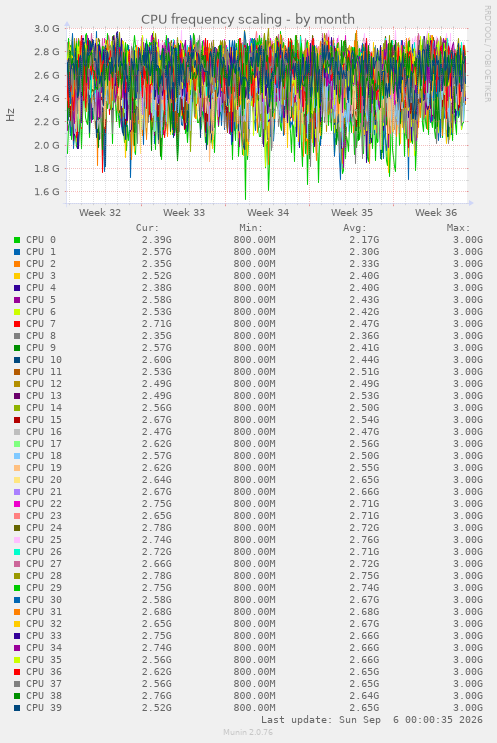Select the graph title 'CPU frequency scaling - by month'
497x743 pixels.
[248, 19]
